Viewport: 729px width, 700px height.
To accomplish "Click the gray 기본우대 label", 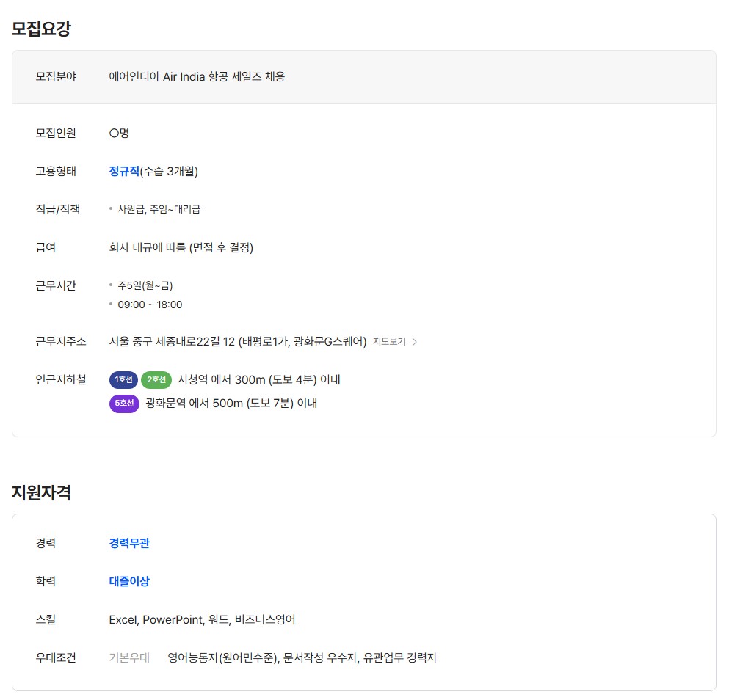I will [x=129, y=657].
